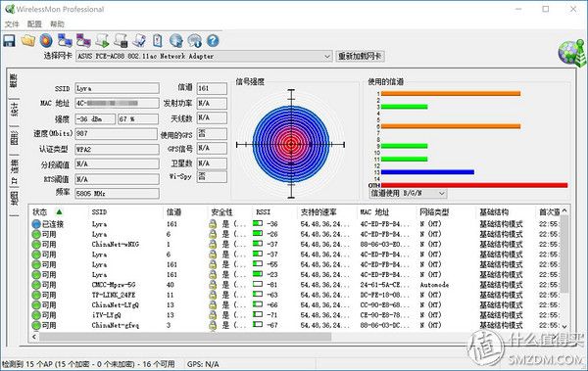Open the yellow folder toolbar icon
Viewport: 588px width, 371px height.
(28, 40)
